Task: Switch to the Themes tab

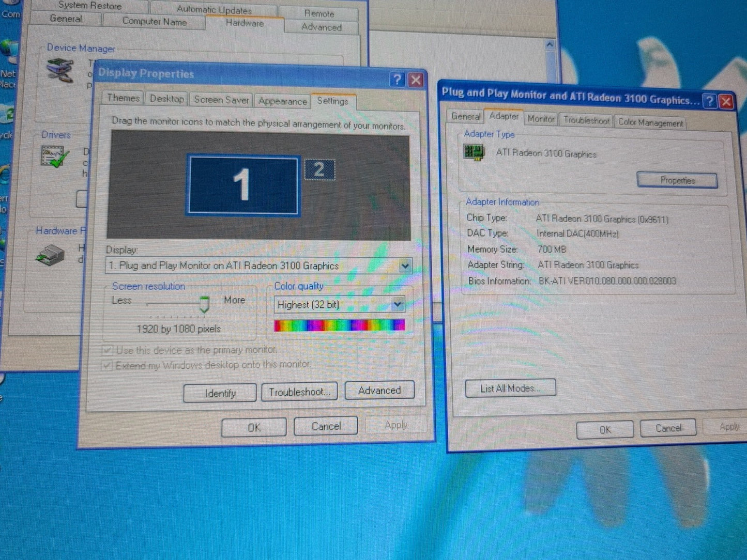Action: point(123,98)
